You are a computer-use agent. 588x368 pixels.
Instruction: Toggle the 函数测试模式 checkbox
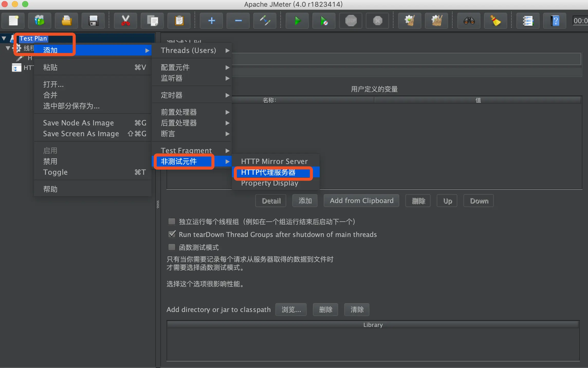tap(172, 247)
